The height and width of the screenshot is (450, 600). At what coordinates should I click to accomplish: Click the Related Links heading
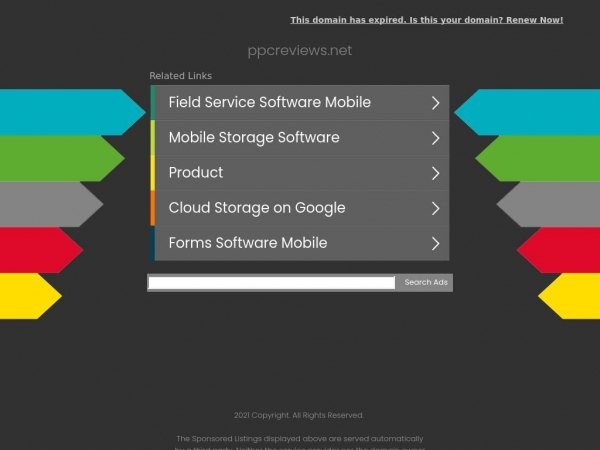(181, 76)
